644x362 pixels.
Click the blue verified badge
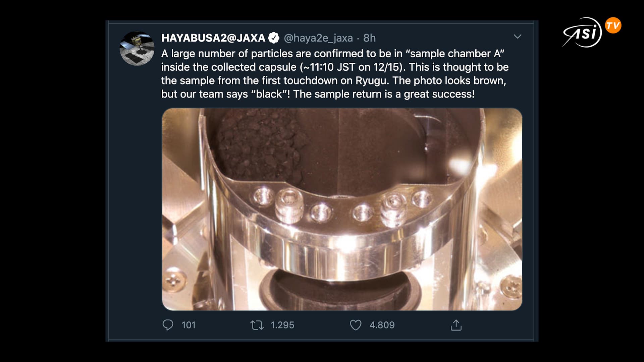274,38
